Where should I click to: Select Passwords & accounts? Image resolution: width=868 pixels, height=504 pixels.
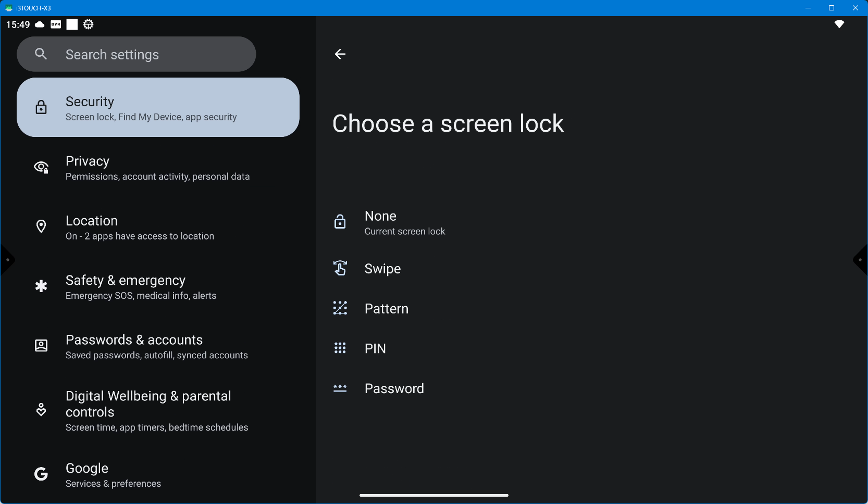tap(156, 347)
